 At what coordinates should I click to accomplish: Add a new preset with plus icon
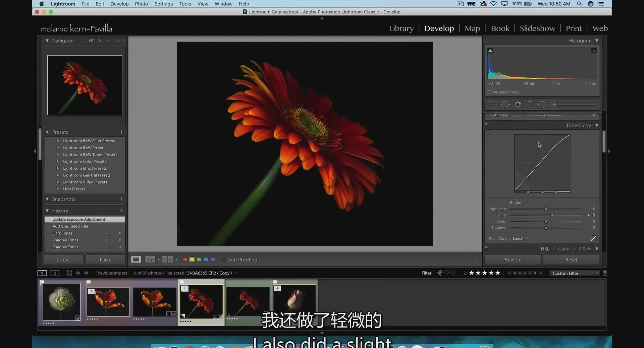tap(121, 132)
